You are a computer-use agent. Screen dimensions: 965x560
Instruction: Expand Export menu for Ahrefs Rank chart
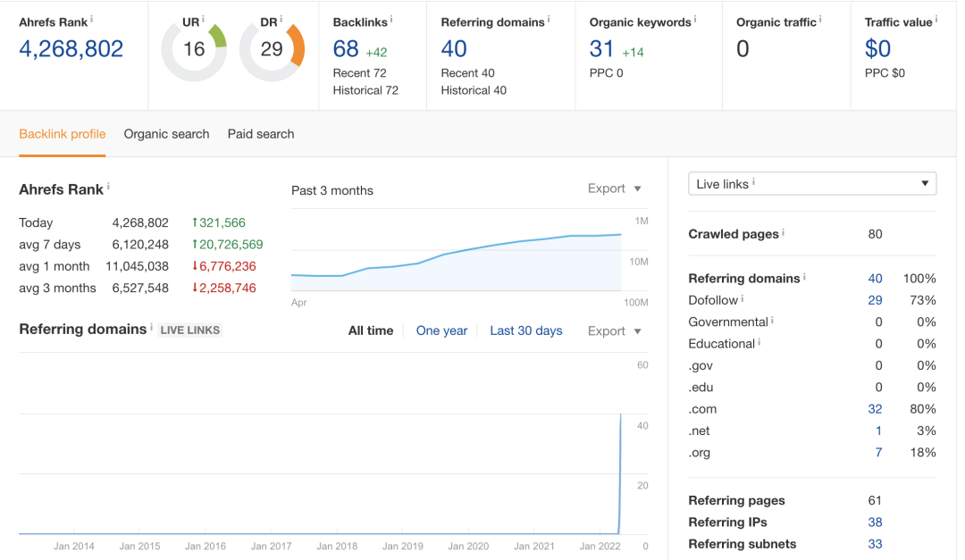615,188
